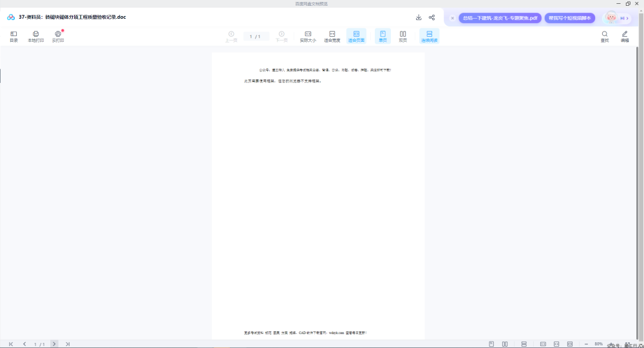Dismiss the AI suggestion bar with X
The image size is (644, 348).
[x=453, y=18]
